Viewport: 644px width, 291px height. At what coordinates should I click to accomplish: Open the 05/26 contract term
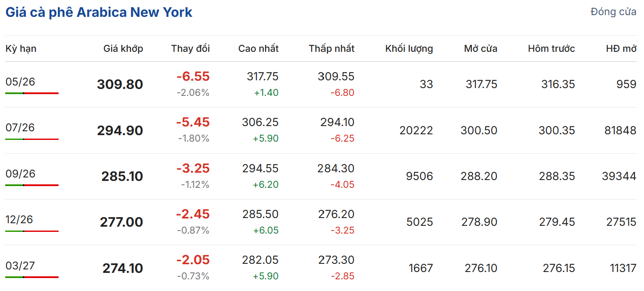click(20, 82)
